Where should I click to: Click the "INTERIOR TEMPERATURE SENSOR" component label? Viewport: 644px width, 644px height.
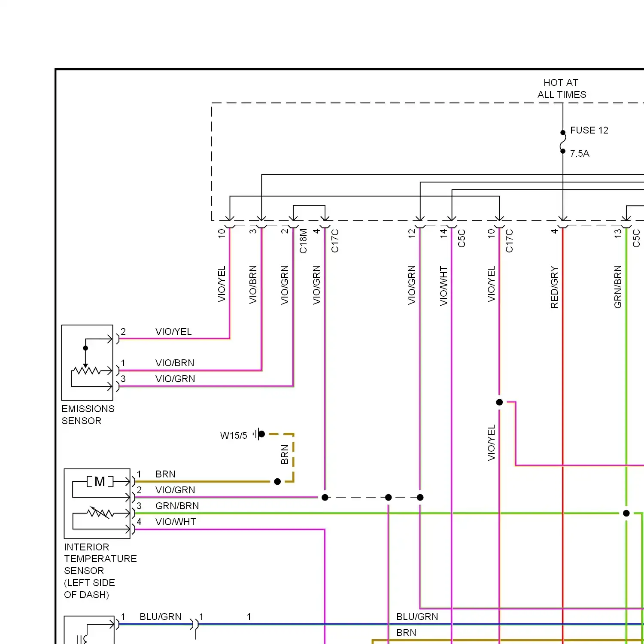click(x=100, y=571)
